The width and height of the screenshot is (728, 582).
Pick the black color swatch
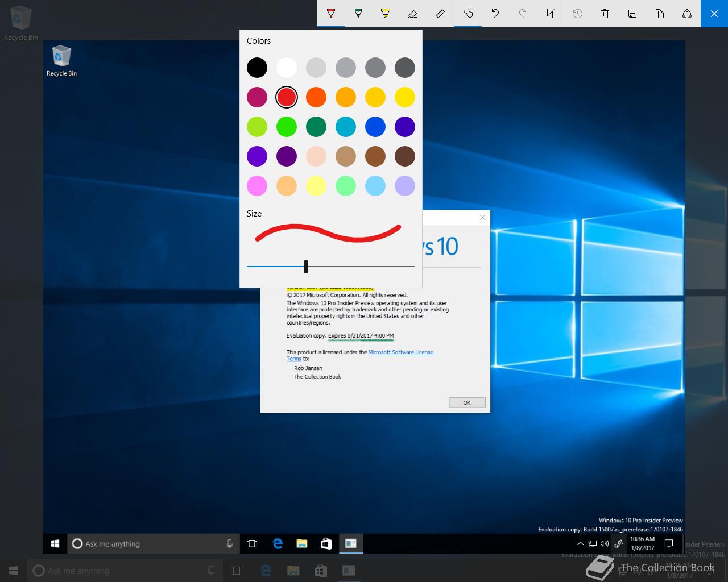click(257, 68)
